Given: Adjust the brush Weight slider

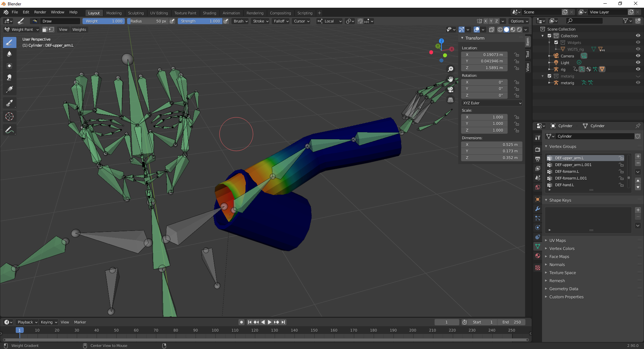Looking at the screenshot, I should click(104, 21).
